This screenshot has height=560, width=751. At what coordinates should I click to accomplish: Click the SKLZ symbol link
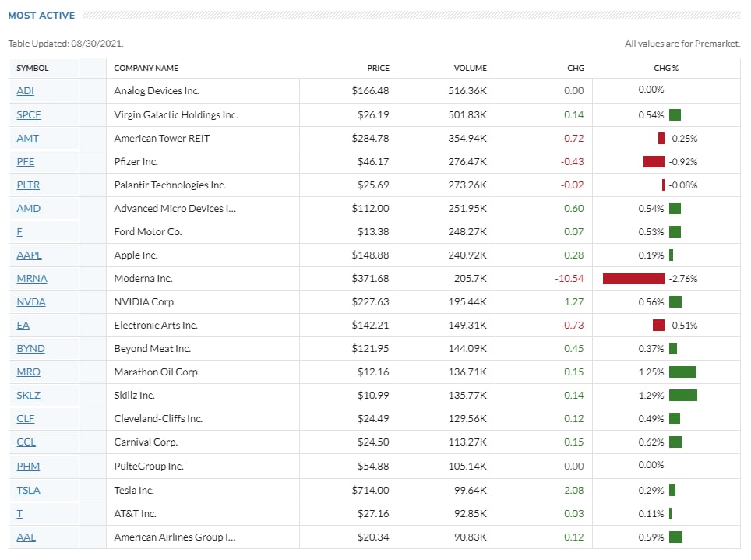(x=29, y=396)
